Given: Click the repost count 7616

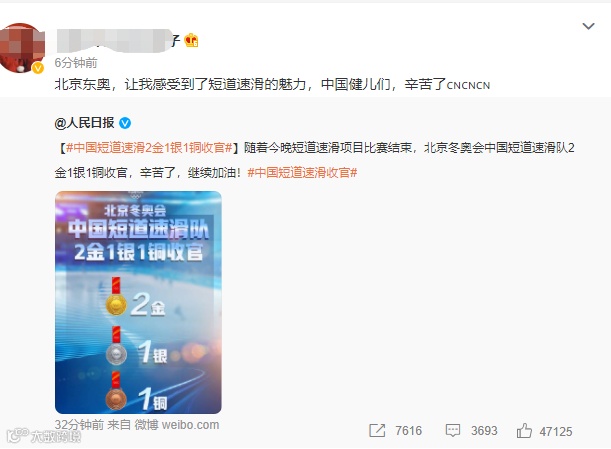Looking at the screenshot, I should (x=408, y=431).
